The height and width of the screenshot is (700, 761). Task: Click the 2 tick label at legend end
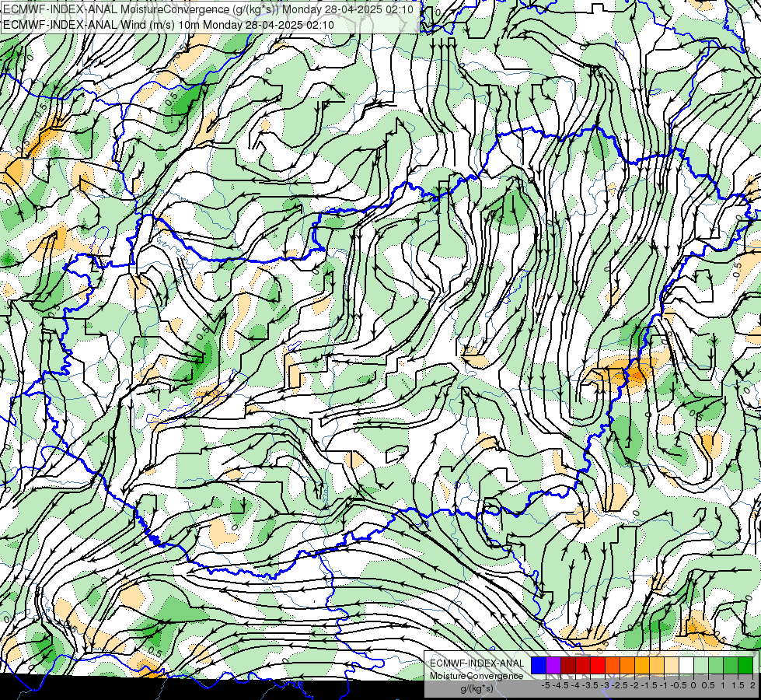click(752, 685)
